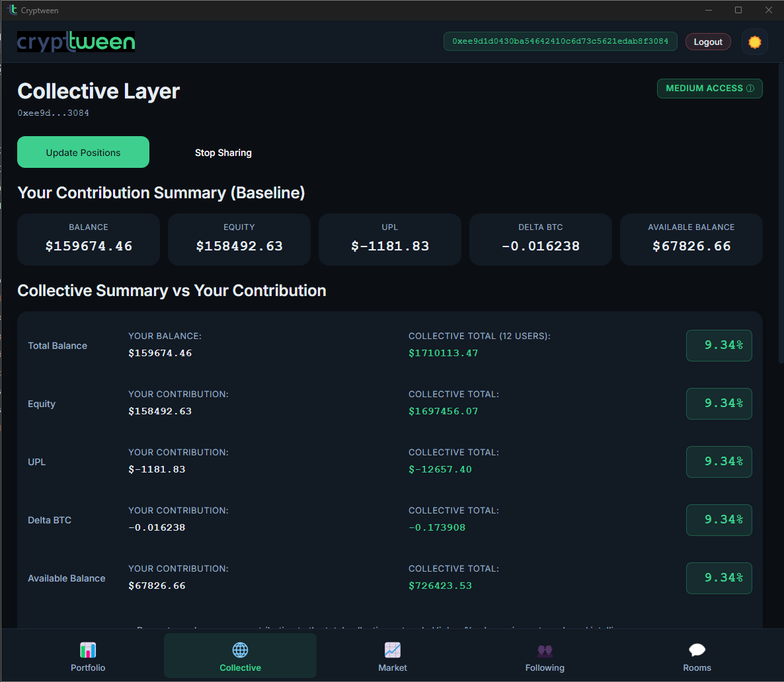Click the Cryptween title bar app icon
784x682 pixels.
pos(13,9)
